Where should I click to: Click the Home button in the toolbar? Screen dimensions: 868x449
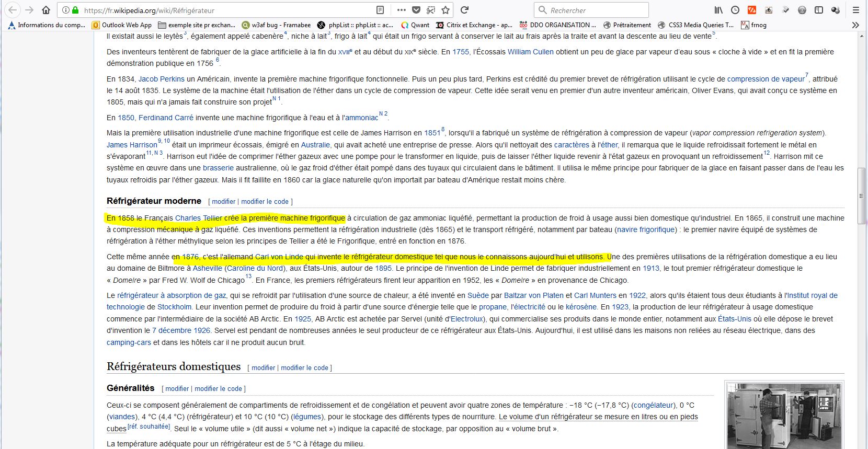(x=46, y=10)
